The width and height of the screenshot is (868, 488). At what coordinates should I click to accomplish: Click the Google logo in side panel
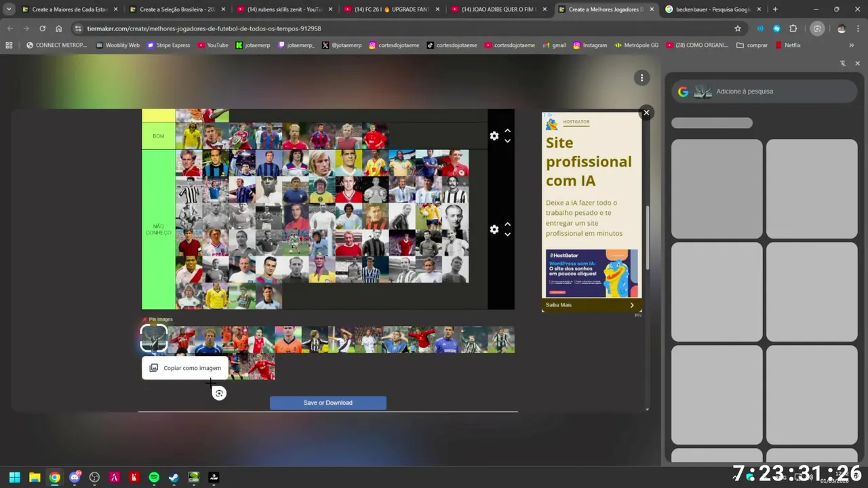683,91
